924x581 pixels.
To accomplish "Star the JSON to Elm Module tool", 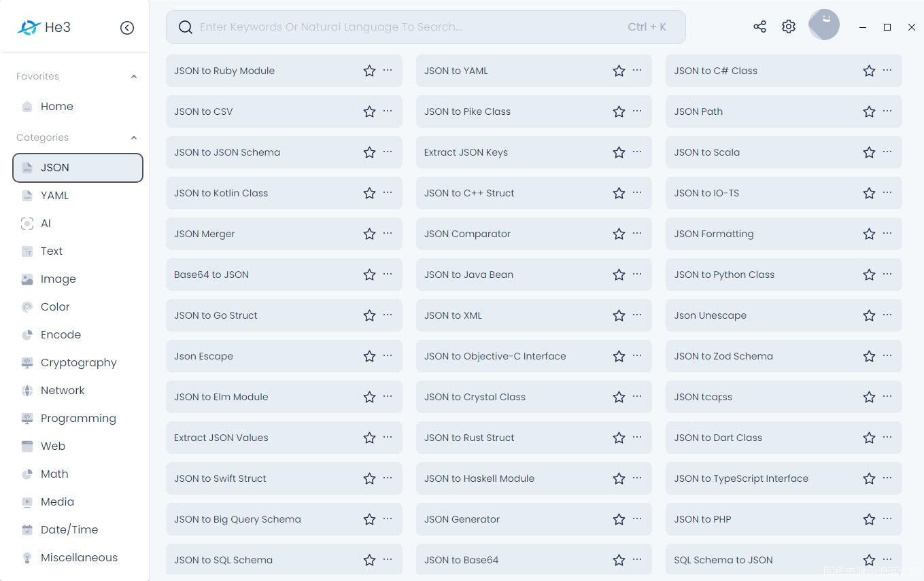I will [369, 397].
